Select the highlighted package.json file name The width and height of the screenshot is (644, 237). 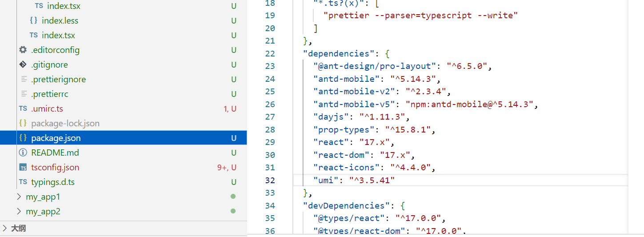tap(56, 138)
